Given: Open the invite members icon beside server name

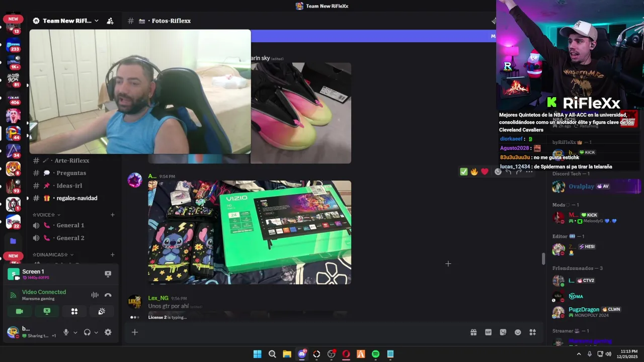Looking at the screenshot, I should (x=110, y=21).
